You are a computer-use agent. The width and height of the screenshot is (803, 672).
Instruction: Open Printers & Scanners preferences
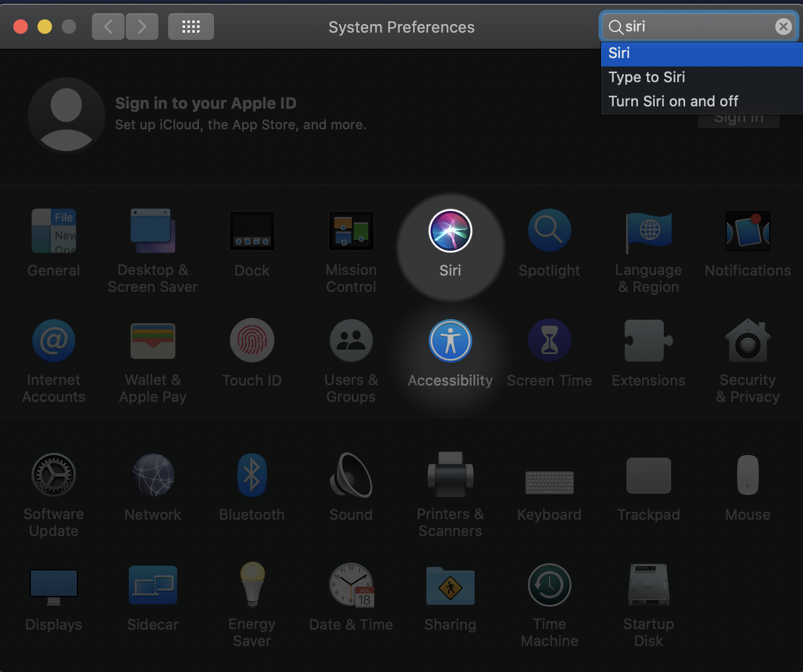point(450,476)
